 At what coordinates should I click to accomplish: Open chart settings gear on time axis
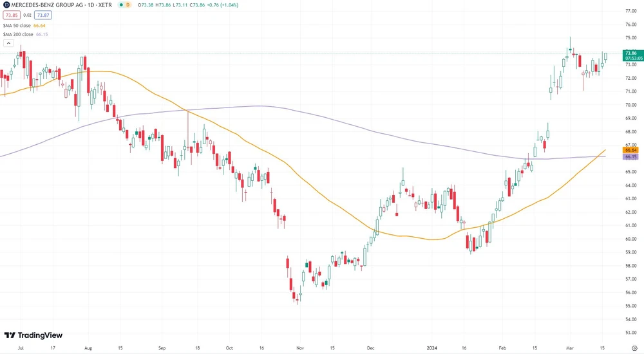634,348
